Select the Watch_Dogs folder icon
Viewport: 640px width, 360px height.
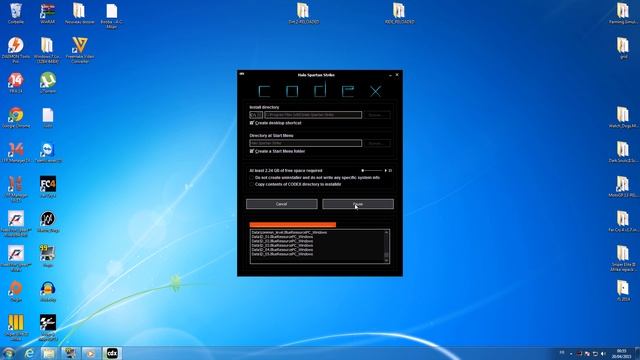point(623,118)
